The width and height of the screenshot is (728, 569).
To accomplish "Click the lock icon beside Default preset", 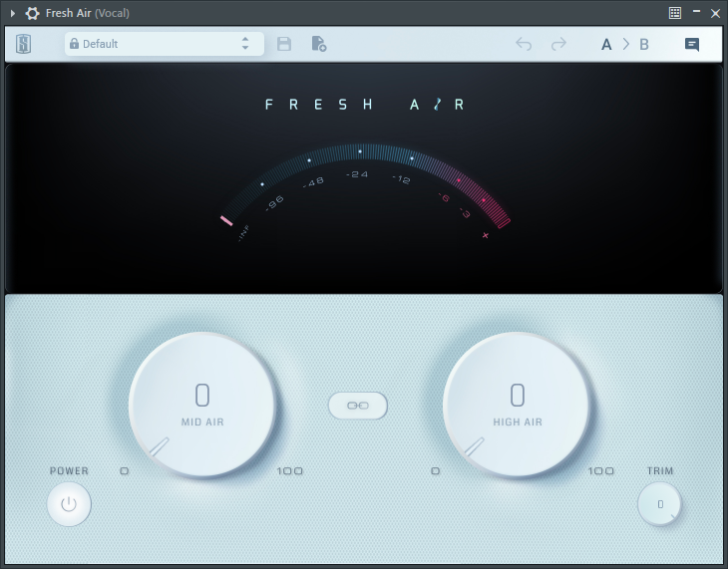I will (x=74, y=44).
